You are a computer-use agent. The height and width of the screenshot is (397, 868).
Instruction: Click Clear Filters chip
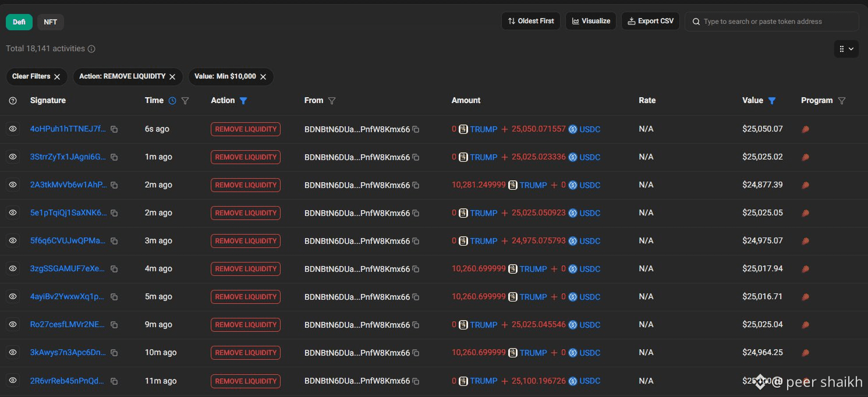tap(37, 77)
